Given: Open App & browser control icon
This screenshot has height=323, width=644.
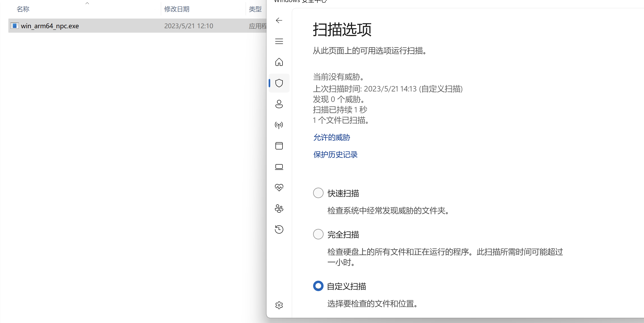Looking at the screenshot, I should pos(279,146).
